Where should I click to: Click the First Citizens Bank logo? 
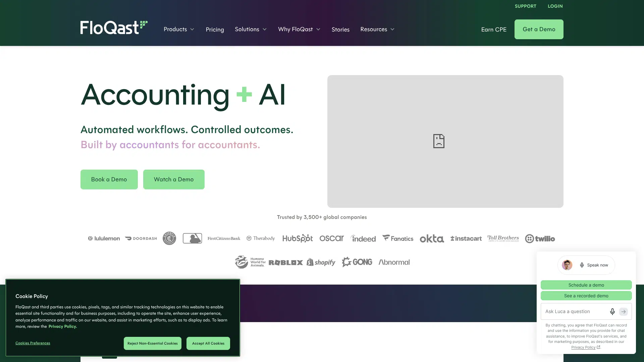point(224,238)
